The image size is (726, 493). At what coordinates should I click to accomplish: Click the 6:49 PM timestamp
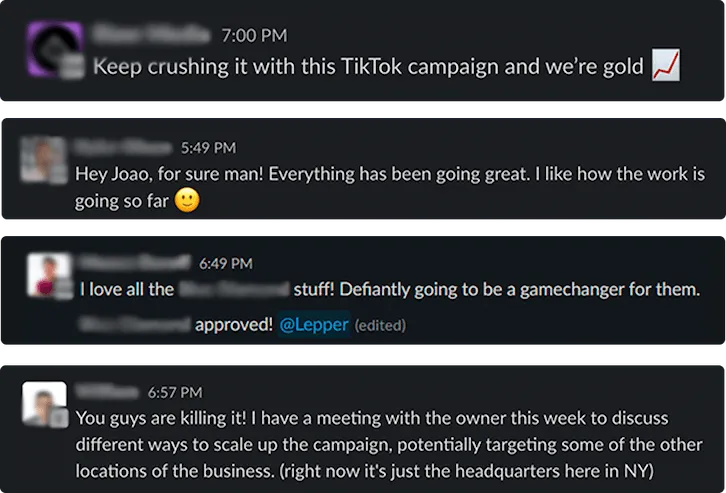tap(225, 264)
